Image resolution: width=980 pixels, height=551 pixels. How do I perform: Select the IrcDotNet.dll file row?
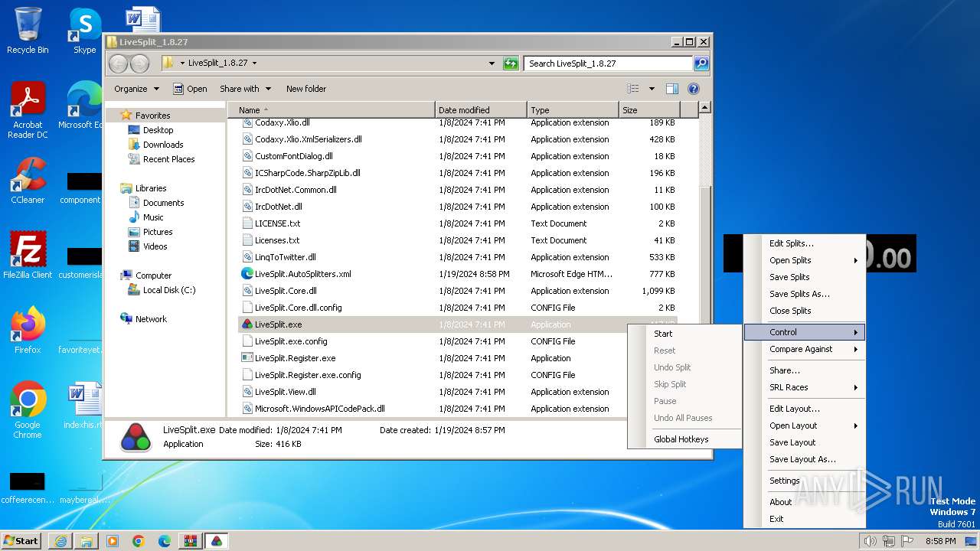458,207
